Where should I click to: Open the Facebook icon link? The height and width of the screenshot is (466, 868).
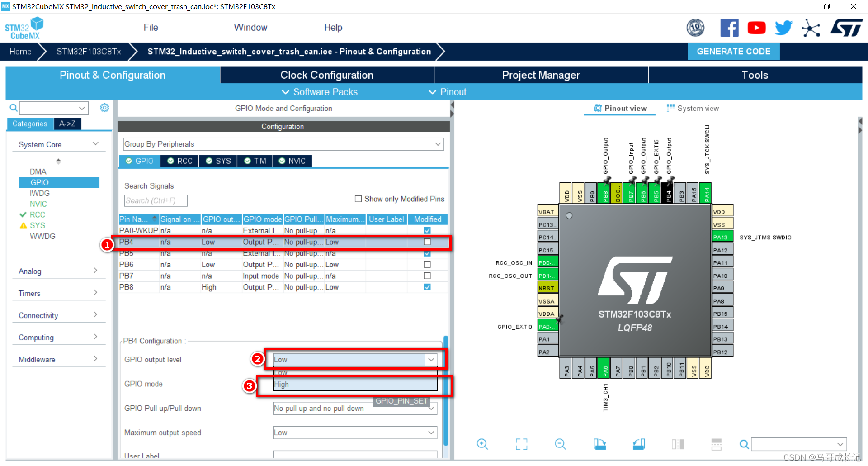pyautogui.click(x=729, y=28)
